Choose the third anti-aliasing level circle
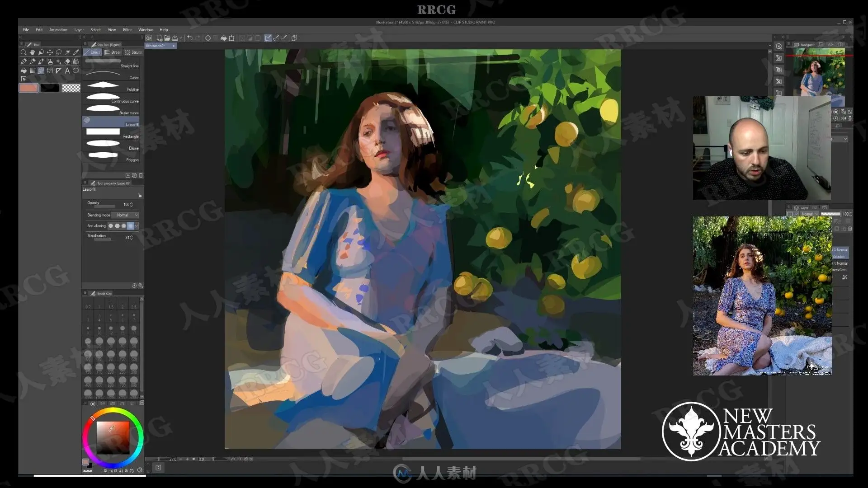The width and height of the screenshot is (868, 488). [124, 226]
